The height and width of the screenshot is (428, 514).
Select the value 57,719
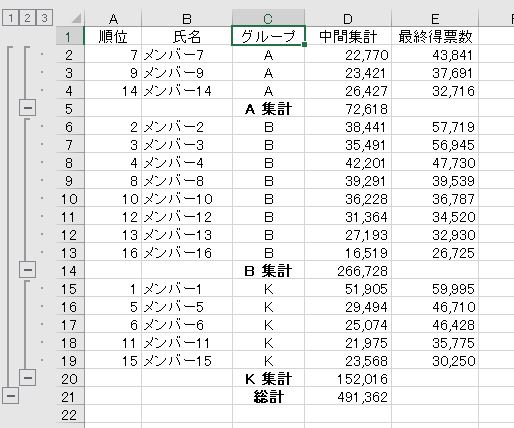coord(435,126)
